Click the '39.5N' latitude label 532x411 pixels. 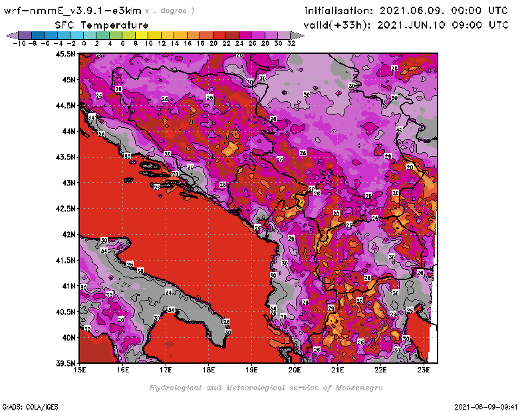point(65,363)
